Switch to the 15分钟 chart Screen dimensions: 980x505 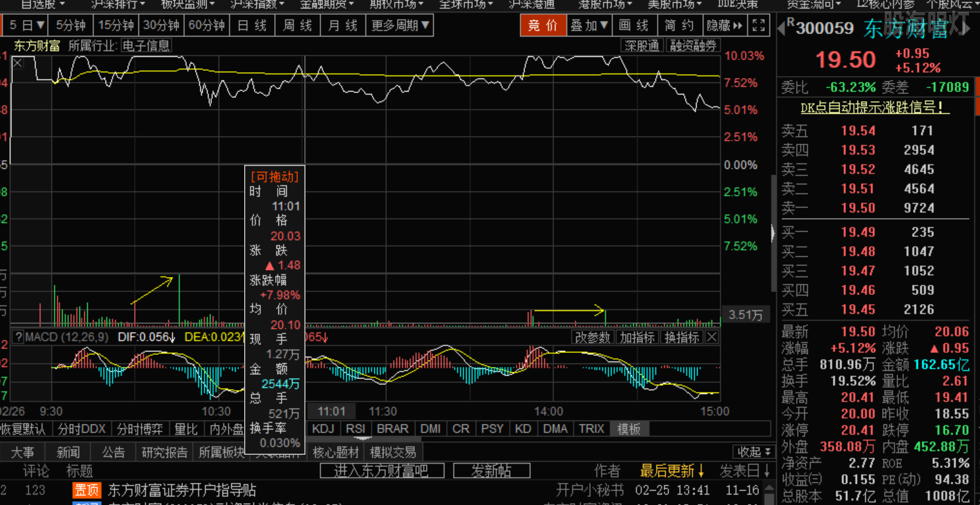[x=116, y=26]
